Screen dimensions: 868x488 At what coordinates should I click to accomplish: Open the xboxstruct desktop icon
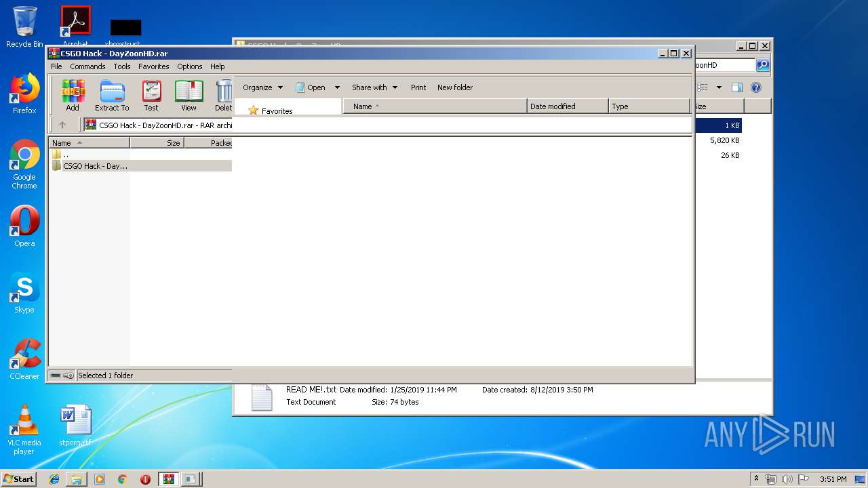pyautogui.click(x=125, y=30)
